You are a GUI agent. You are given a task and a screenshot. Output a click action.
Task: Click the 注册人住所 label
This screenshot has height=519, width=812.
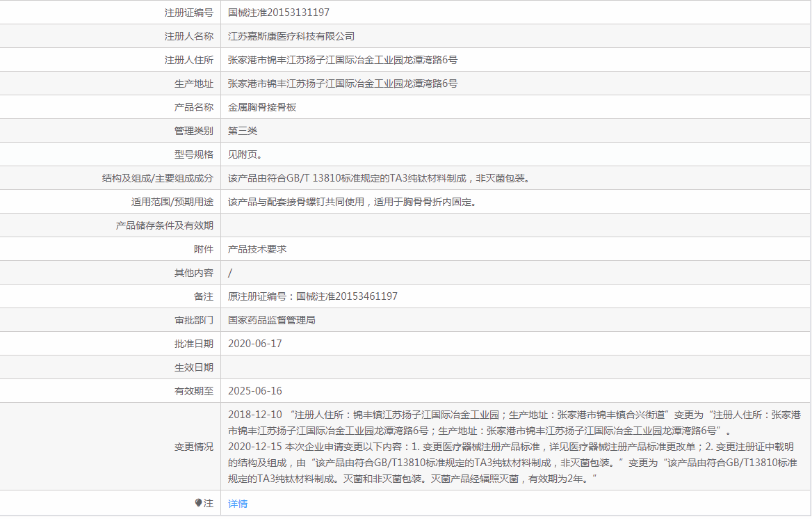click(x=189, y=60)
